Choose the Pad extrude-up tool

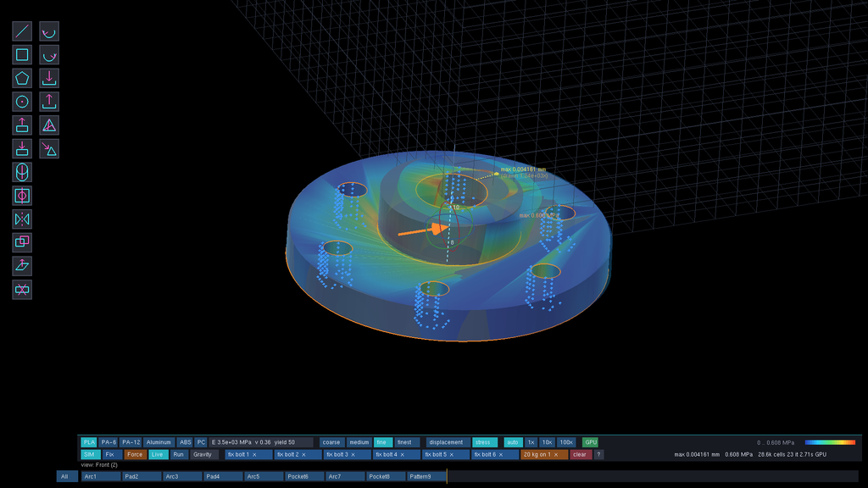pos(22,125)
